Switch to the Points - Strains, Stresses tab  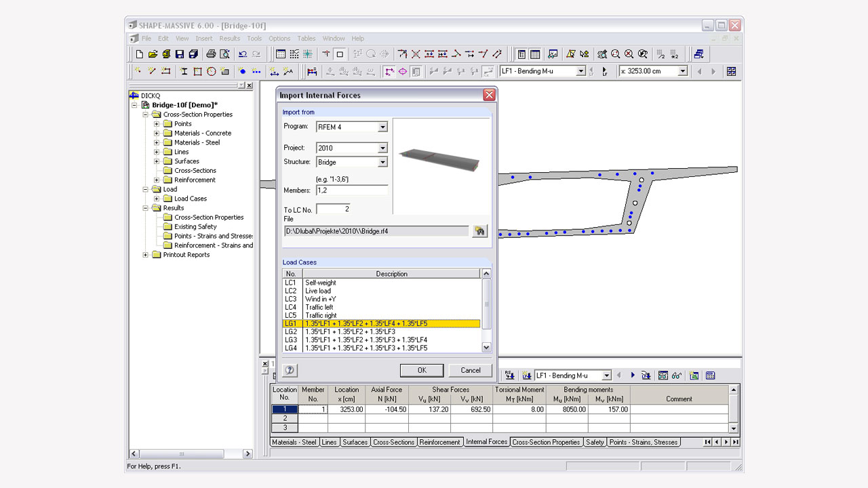pos(643,442)
